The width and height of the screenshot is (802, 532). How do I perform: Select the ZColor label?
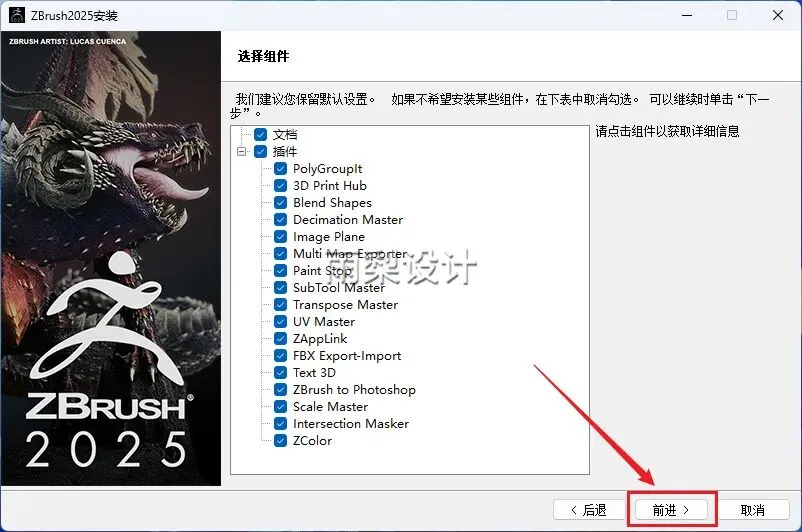(x=313, y=440)
